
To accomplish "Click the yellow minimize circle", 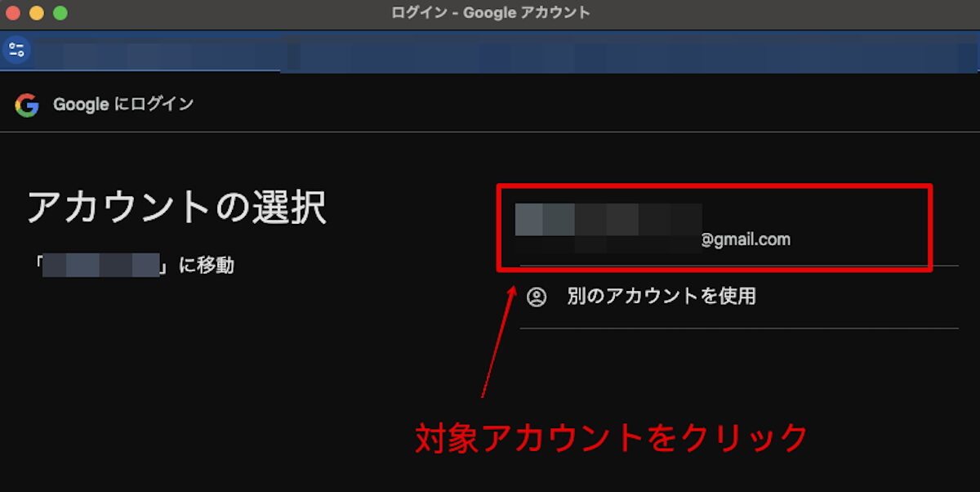I will coord(37,13).
